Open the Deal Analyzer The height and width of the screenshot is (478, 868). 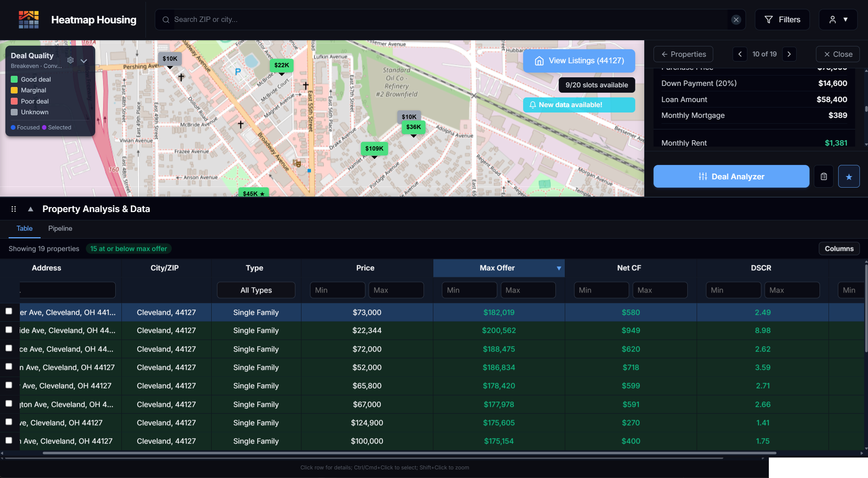[731, 176]
